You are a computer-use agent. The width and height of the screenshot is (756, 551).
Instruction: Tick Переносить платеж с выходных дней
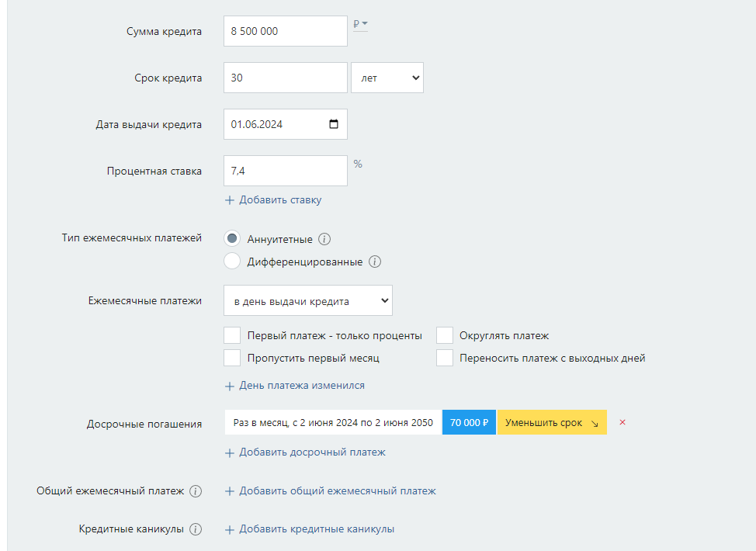tap(445, 358)
